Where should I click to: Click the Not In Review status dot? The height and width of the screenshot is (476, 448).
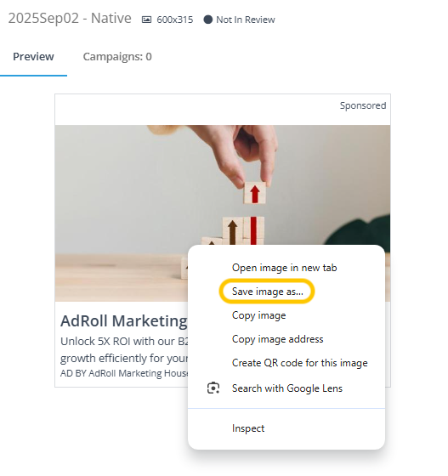(208, 20)
